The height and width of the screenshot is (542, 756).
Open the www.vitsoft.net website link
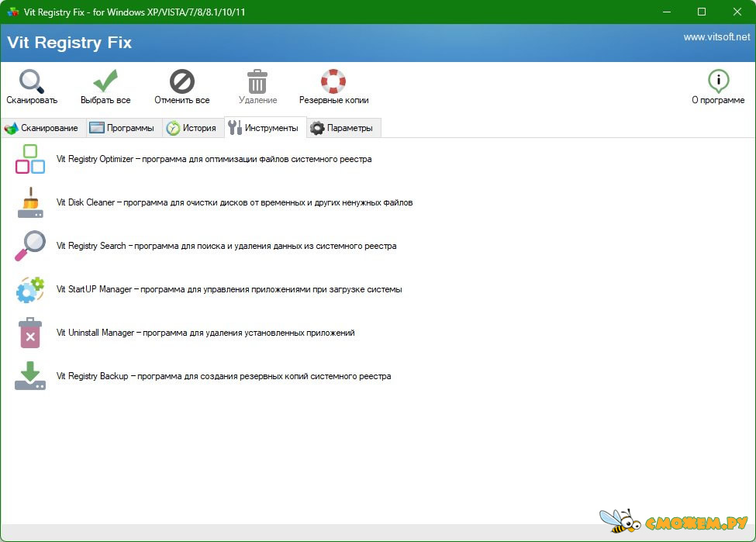[x=716, y=37]
